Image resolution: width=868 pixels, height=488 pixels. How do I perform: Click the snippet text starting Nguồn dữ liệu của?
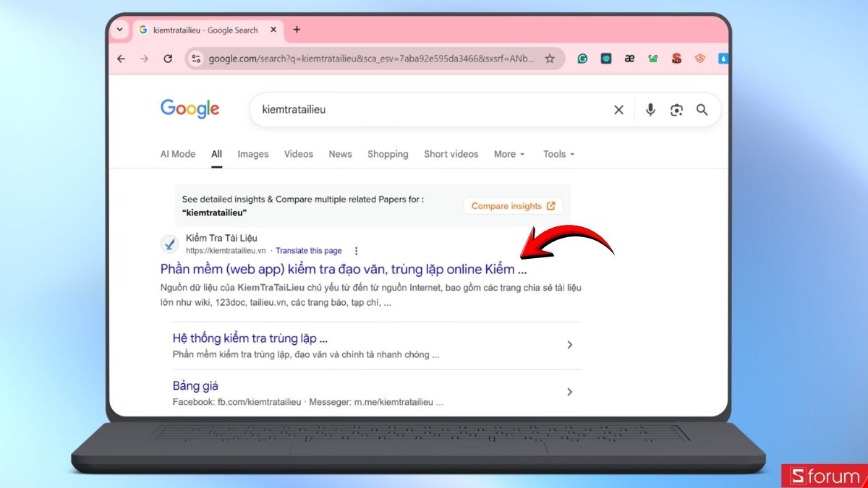(x=370, y=296)
